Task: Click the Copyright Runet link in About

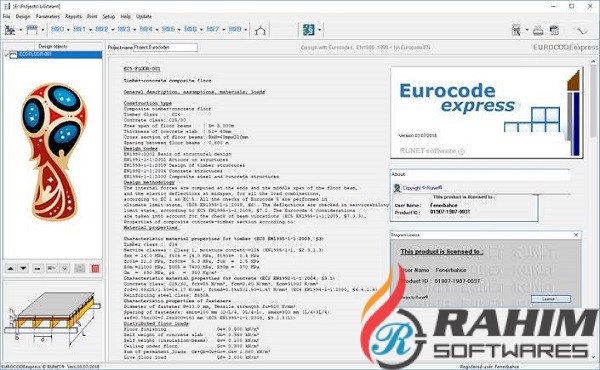Action: [x=422, y=188]
